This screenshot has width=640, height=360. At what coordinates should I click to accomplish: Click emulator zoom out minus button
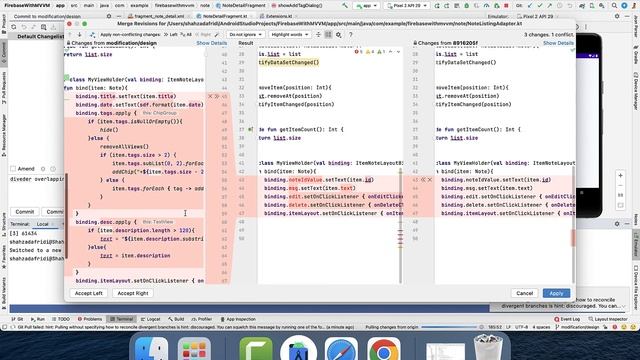[x=620, y=185]
